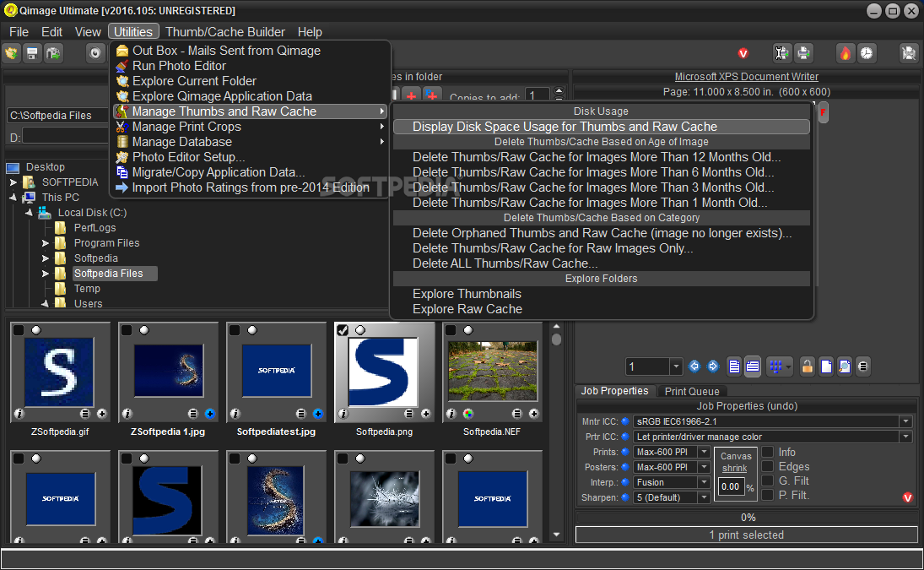The height and width of the screenshot is (570, 924).
Task: Click the orange flame icon in toolbar
Action: click(x=846, y=54)
